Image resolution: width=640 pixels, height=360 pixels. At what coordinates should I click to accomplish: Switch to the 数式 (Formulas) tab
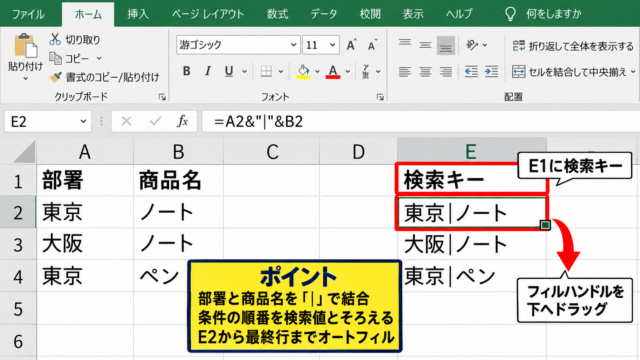(x=278, y=14)
